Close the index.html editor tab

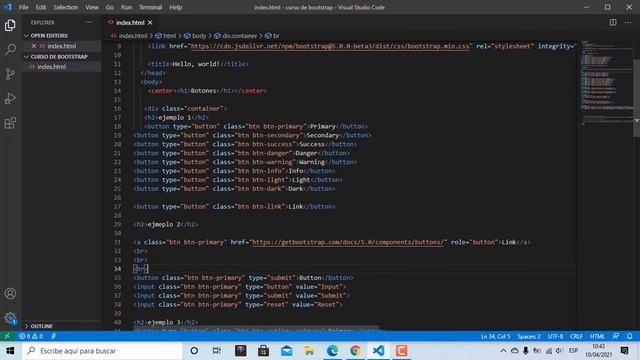[x=150, y=22]
